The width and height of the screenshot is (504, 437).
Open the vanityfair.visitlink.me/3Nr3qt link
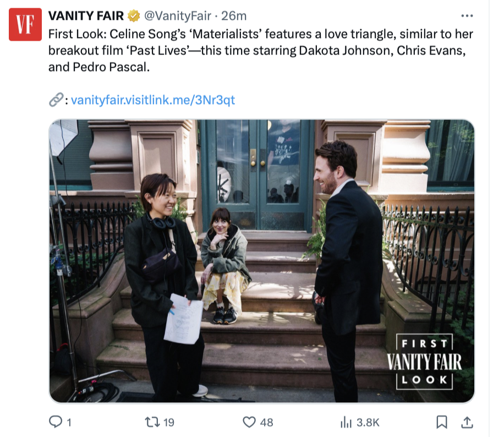pos(152,100)
